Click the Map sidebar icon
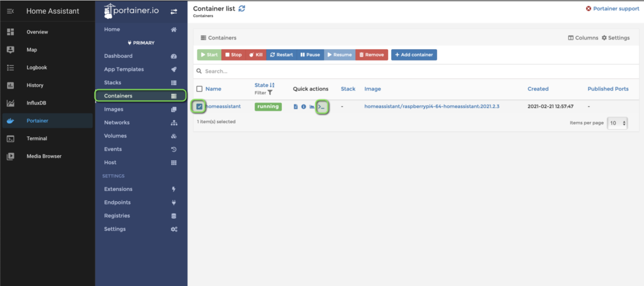The image size is (644, 286). (x=11, y=50)
